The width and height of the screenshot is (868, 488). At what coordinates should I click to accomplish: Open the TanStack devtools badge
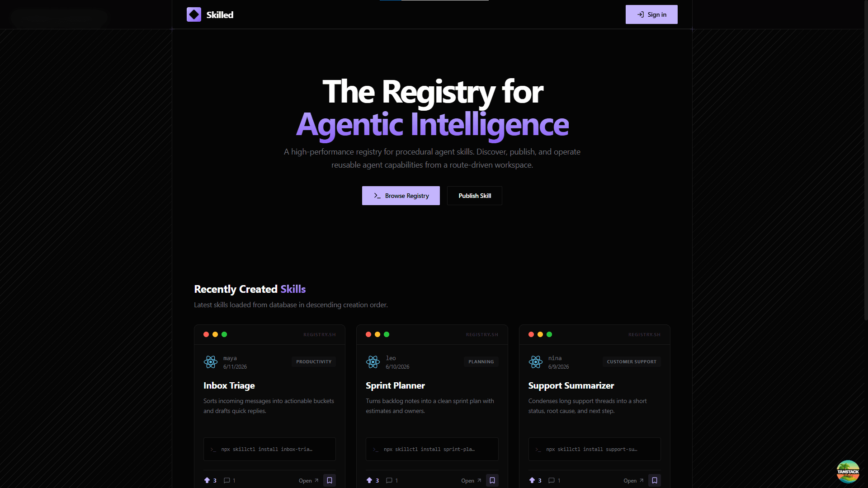[848, 472]
